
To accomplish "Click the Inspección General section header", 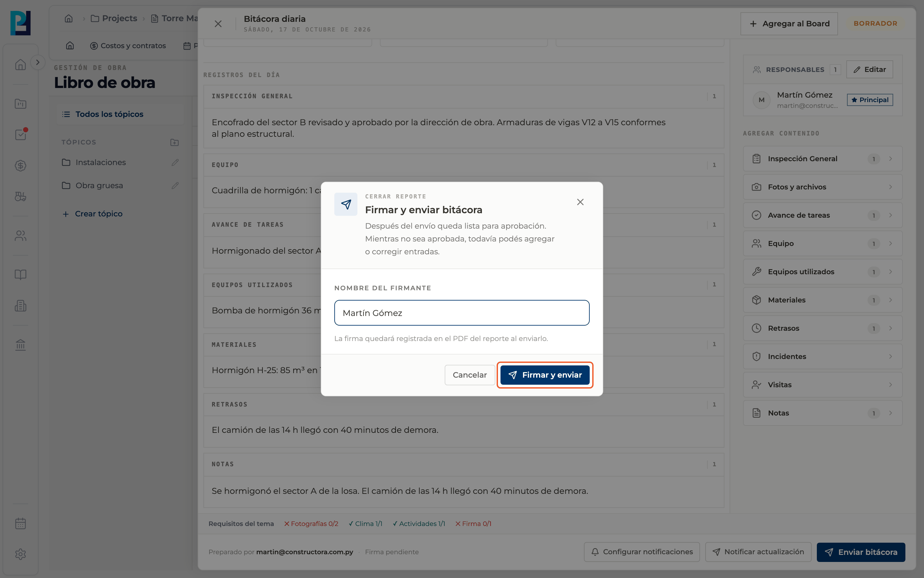I will [464, 96].
